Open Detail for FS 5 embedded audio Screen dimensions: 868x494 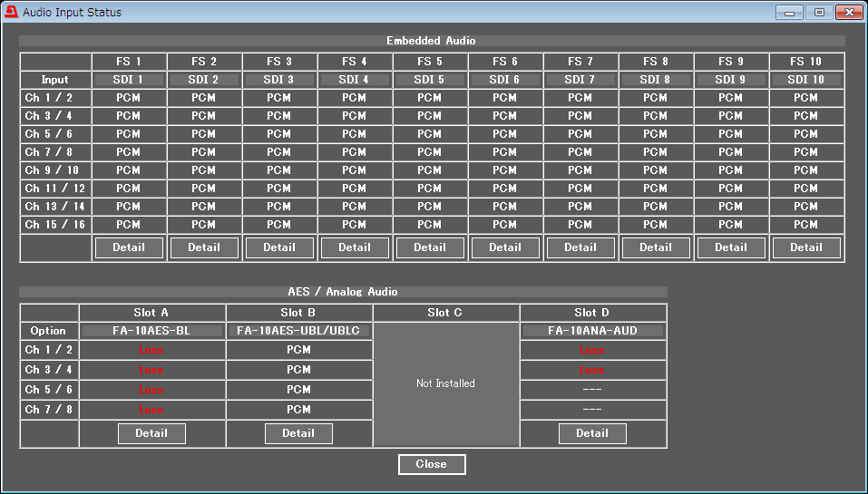[x=429, y=247]
